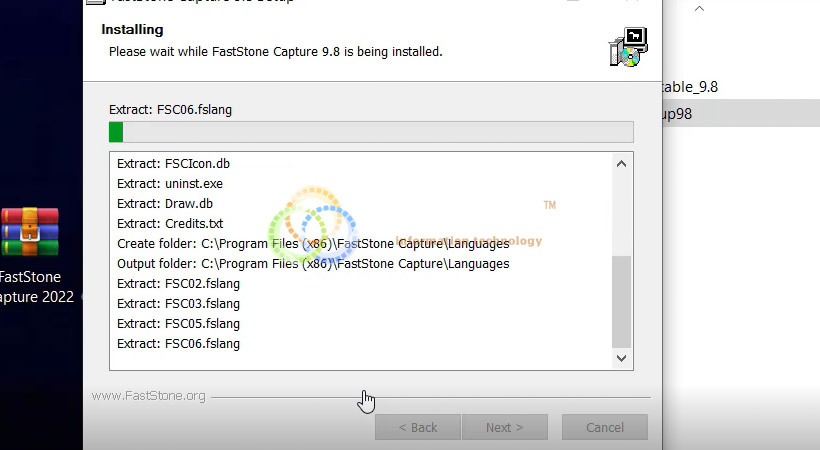
Task: Click the install log scrollbar thumb
Action: point(621,302)
